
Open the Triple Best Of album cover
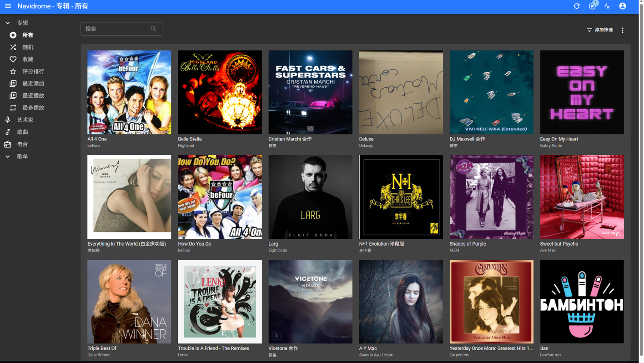[129, 302]
